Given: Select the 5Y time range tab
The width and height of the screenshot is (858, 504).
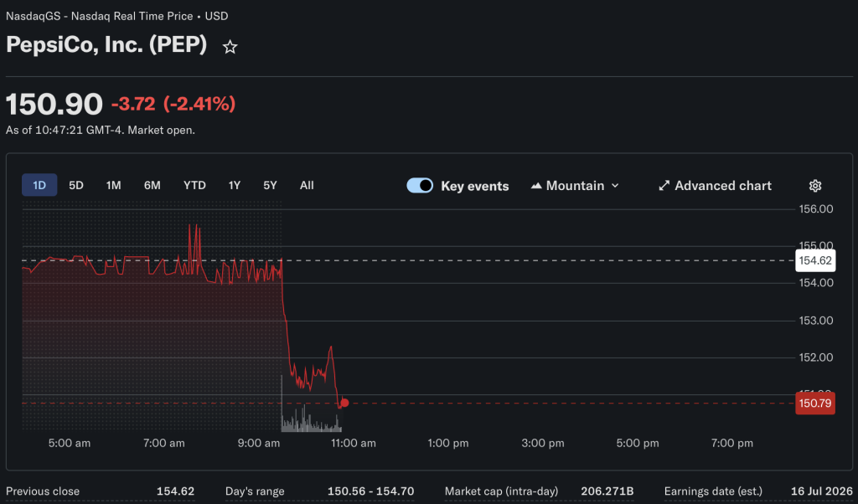Looking at the screenshot, I should (x=270, y=185).
